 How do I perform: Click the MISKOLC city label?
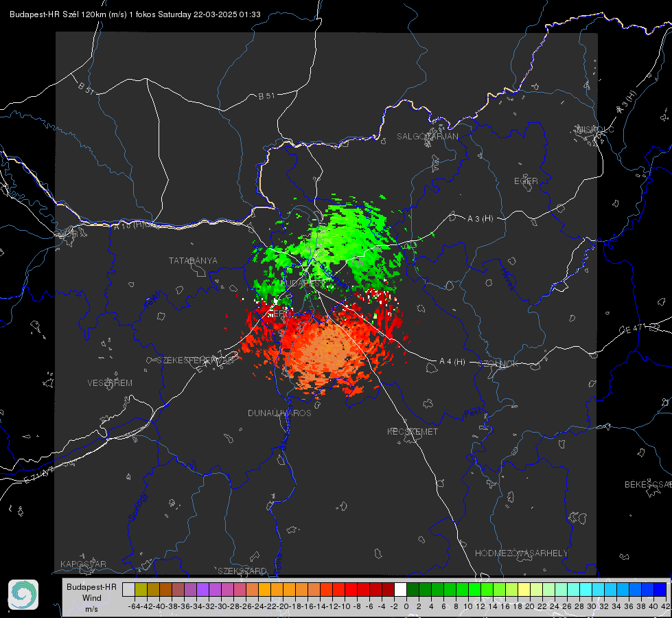pyautogui.click(x=595, y=129)
